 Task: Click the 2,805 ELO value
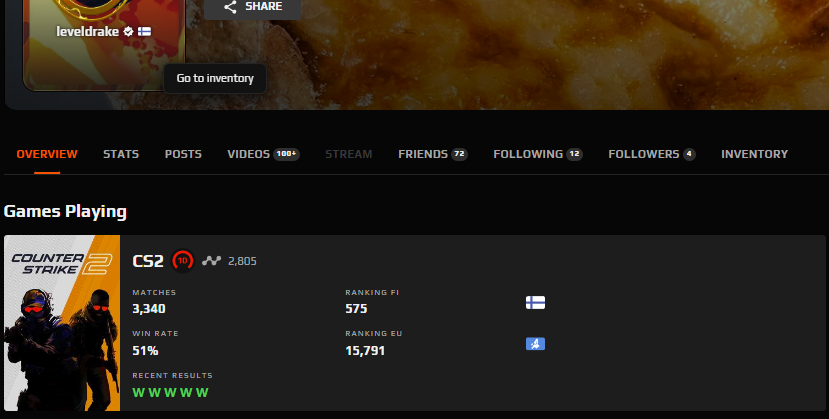[x=242, y=261]
